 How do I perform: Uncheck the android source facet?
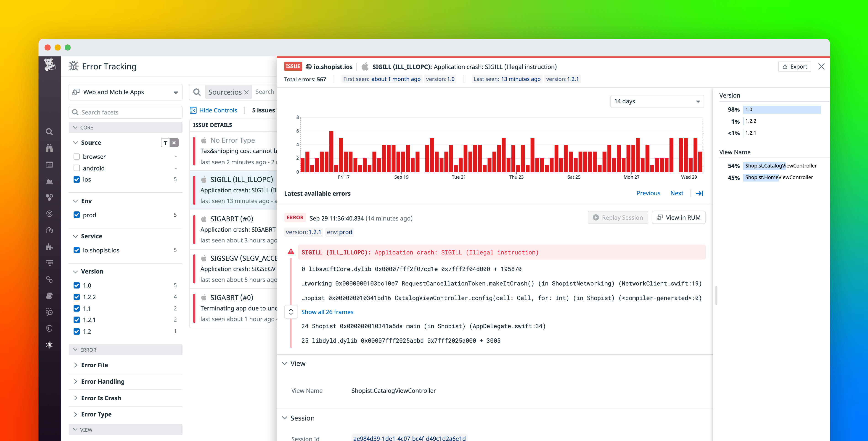pos(77,168)
